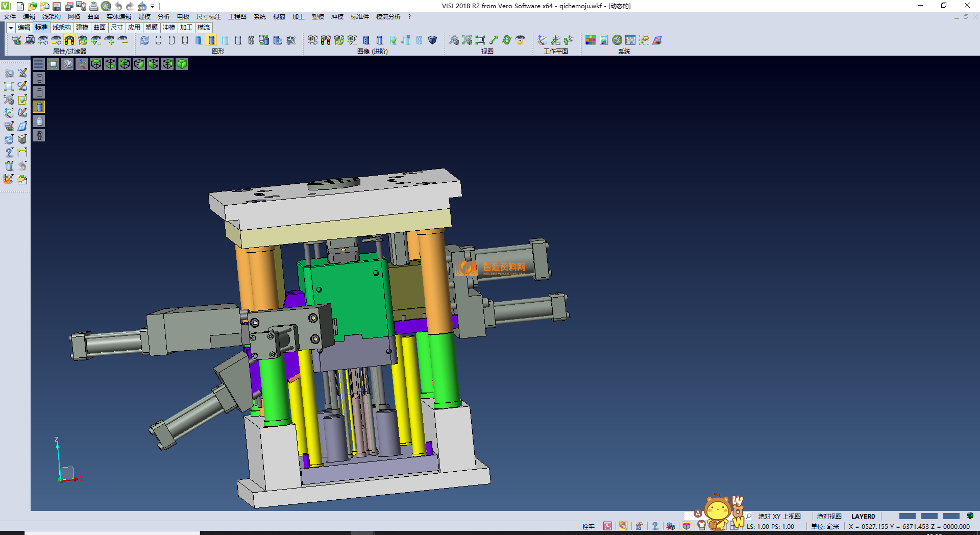
Task: Click the zoom magnifier viewport icon
Action: pyautogui.click(x=67, y=64)
